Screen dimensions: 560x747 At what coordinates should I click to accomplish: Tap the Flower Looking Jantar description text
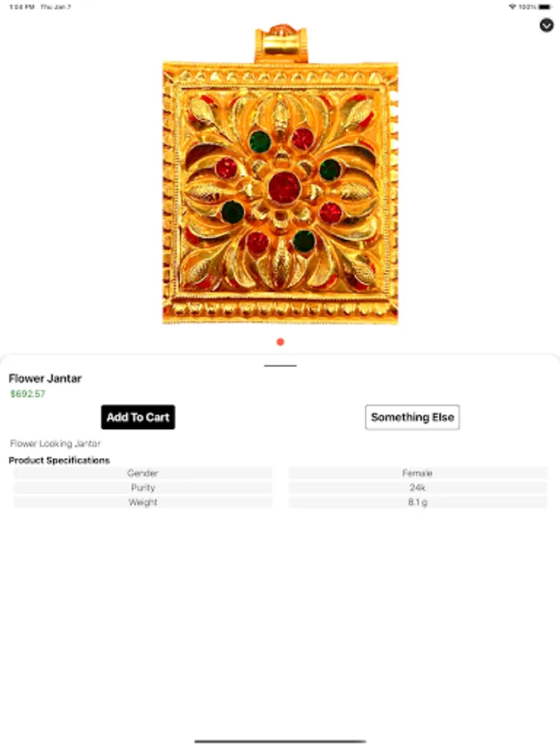pos(56,443)
